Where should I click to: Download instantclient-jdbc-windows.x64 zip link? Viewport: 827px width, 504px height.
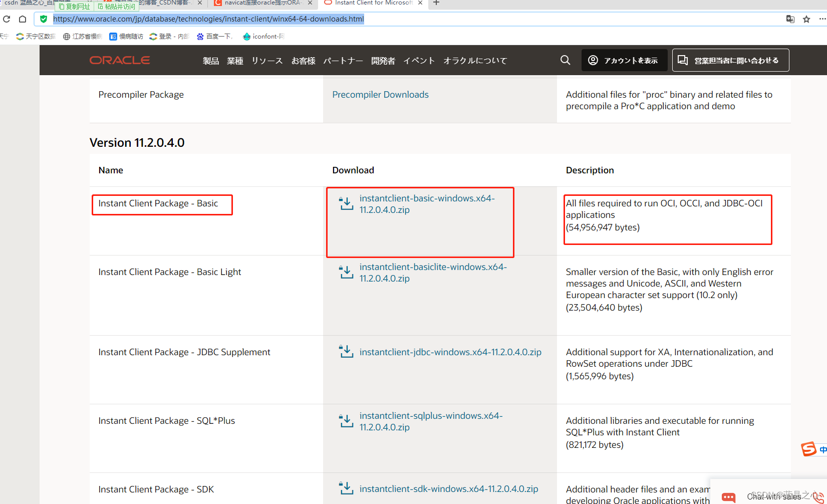click(450, 352)
